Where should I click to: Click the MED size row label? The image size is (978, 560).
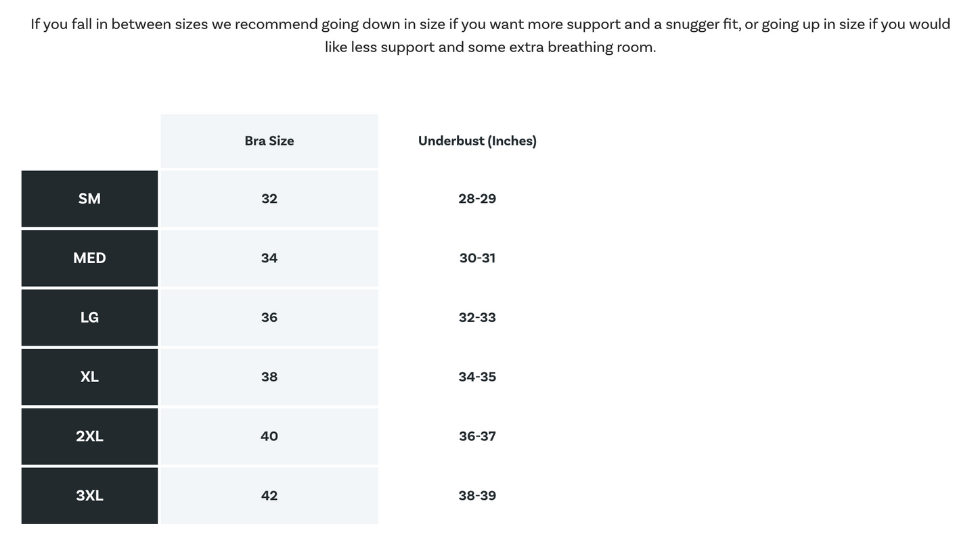89,258
